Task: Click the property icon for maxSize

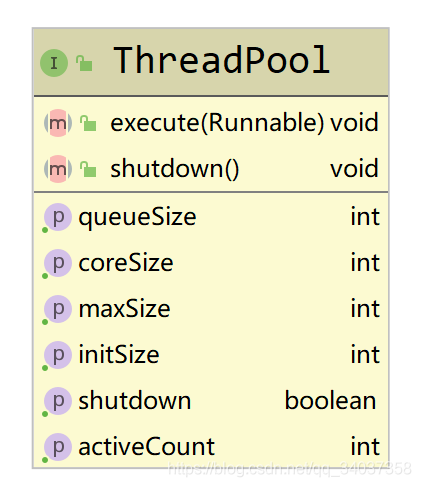Action: tap(58, 309)
